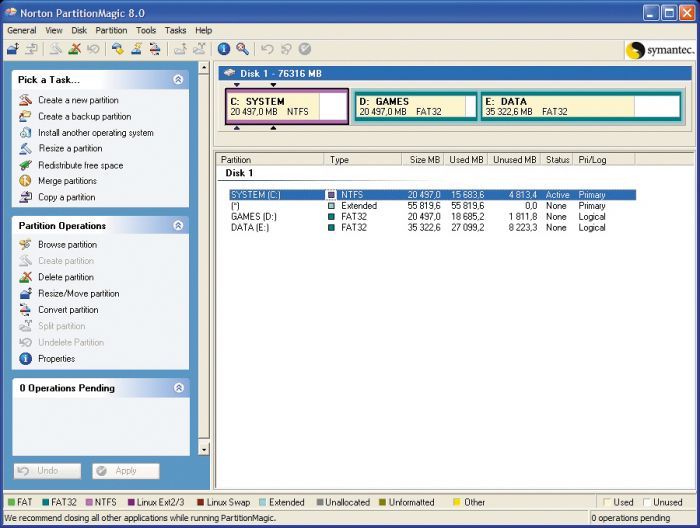Click the Resize a partition task icon
700x528 pixels.
coord(25,149)
